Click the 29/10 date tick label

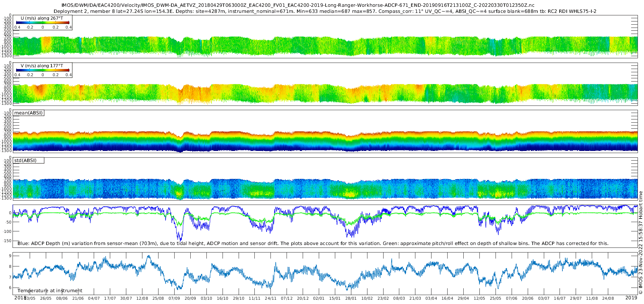239,298
